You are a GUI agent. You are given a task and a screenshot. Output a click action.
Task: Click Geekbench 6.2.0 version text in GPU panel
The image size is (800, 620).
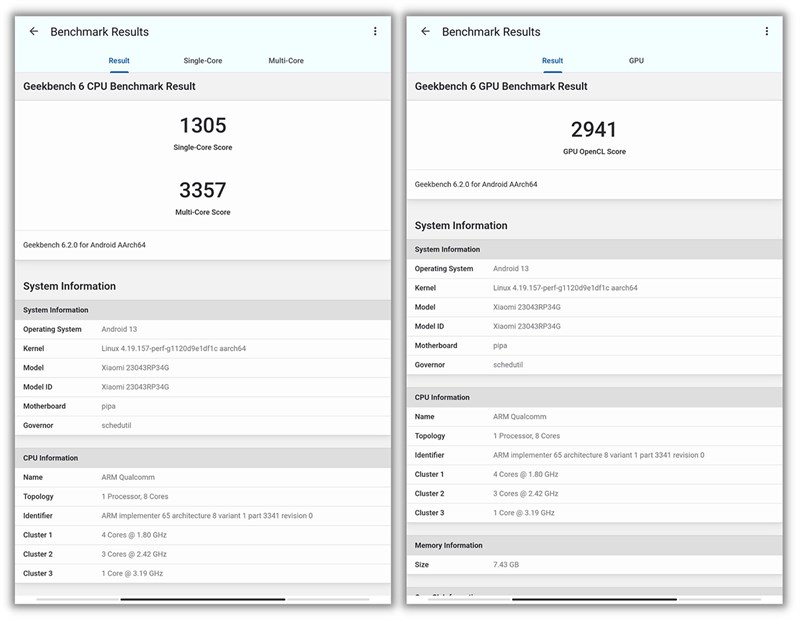click(x=476, y=184)
